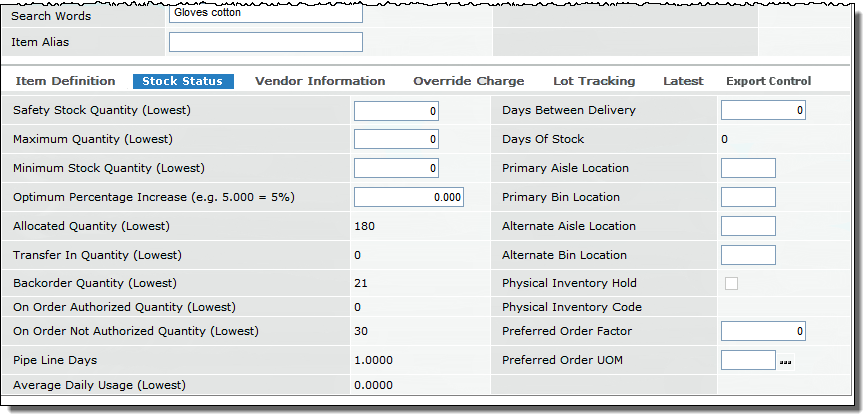Image resolution: width=865 pixels, height=415 pixels.
Task: Open the Lot Tracking tab
Action: [x=594, y=81]
